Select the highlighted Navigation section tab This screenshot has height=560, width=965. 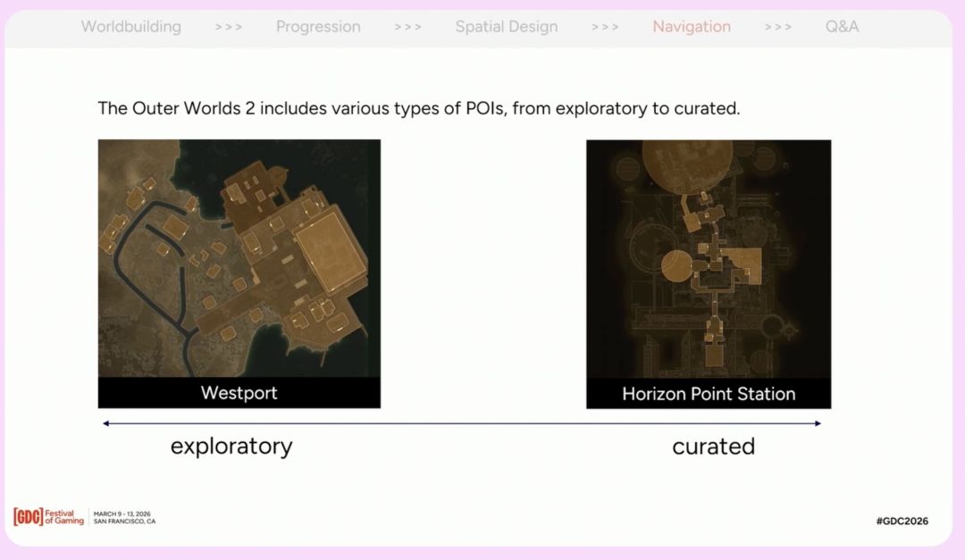coord(692,27)
